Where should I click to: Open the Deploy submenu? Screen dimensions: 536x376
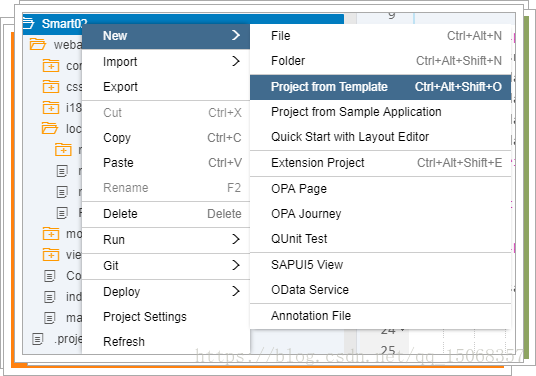point(166,292)
